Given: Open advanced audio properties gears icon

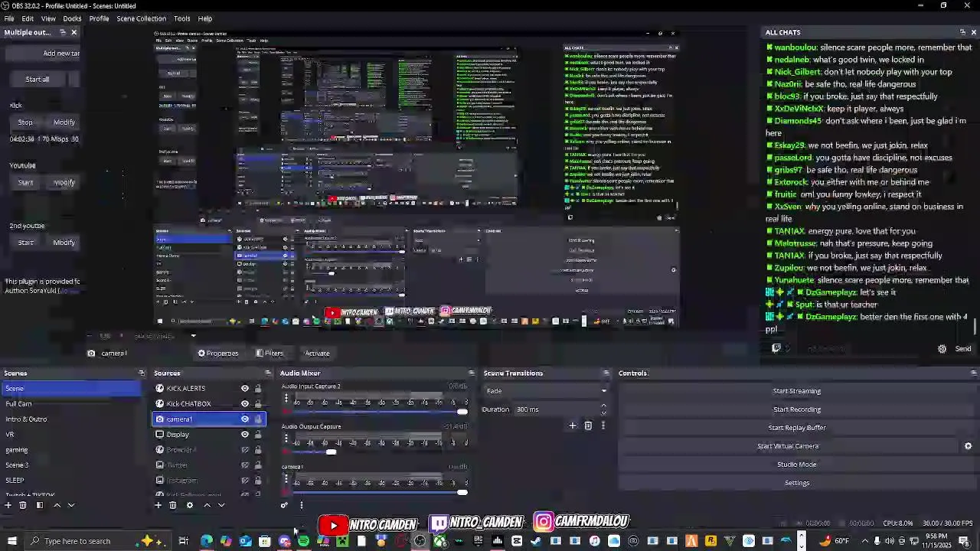Looking at the screenshot, I should (x=285, y=505).
